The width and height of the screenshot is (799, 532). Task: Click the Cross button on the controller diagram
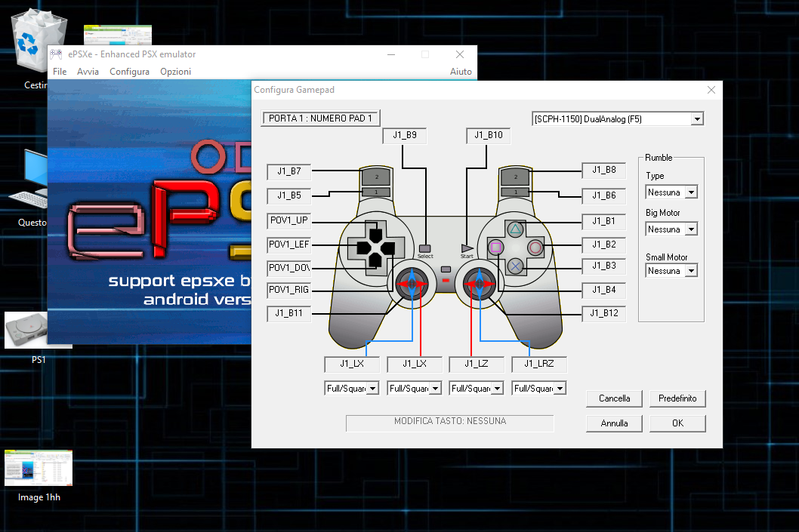coord(515,266)
